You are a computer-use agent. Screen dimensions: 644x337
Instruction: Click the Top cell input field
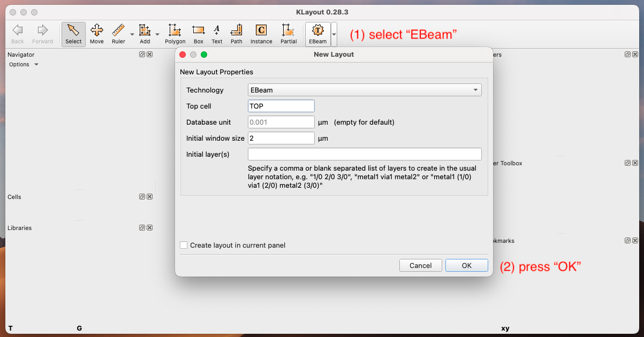[x=281, y=105]
